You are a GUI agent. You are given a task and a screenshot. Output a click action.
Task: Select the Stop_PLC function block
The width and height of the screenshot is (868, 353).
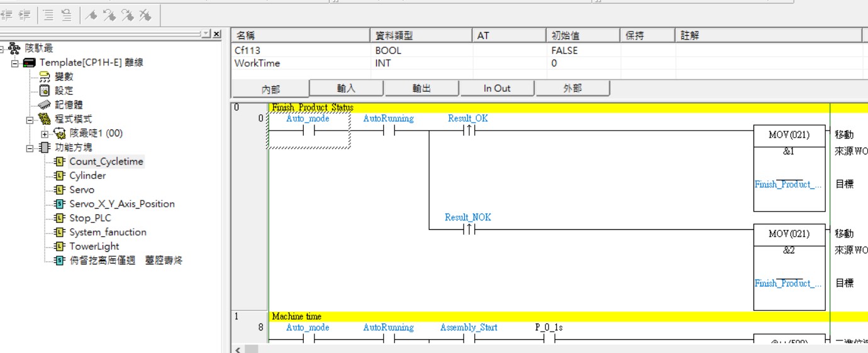pos(90,218)
